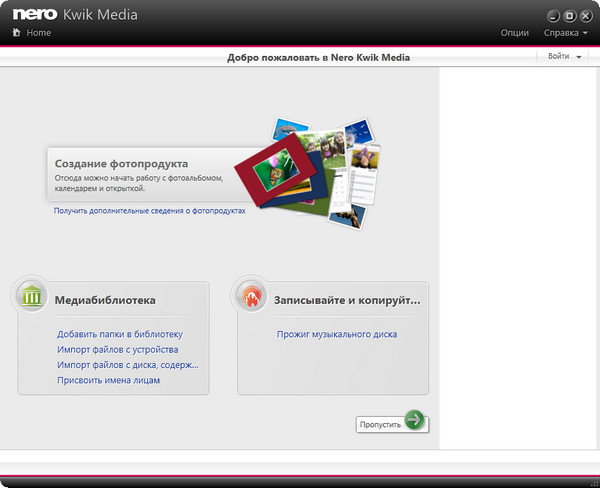Screen dimensions: 600x488
Task: Start Прожиг музыкального диска
Action: [337, 334]
